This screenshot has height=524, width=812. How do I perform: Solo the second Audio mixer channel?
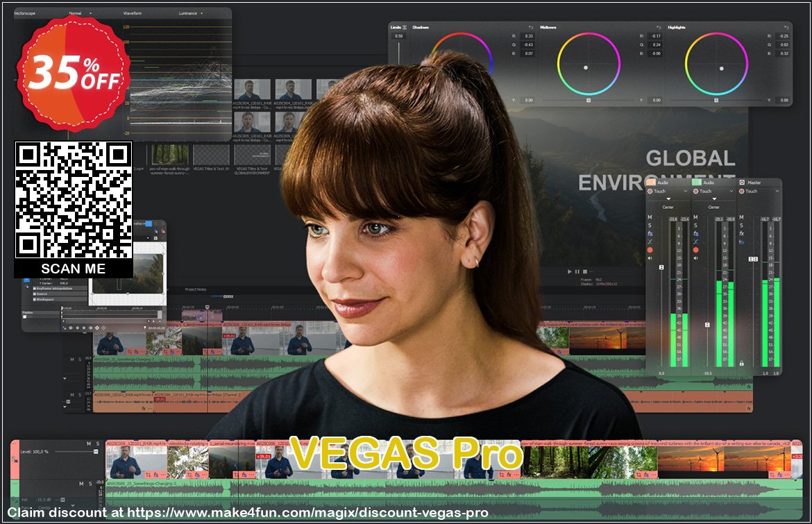[x=695, y=226]
